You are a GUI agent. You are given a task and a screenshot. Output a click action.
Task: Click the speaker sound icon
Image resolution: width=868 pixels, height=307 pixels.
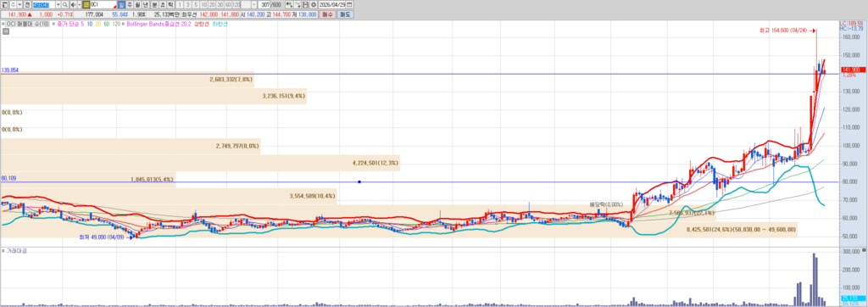(73, 5)
